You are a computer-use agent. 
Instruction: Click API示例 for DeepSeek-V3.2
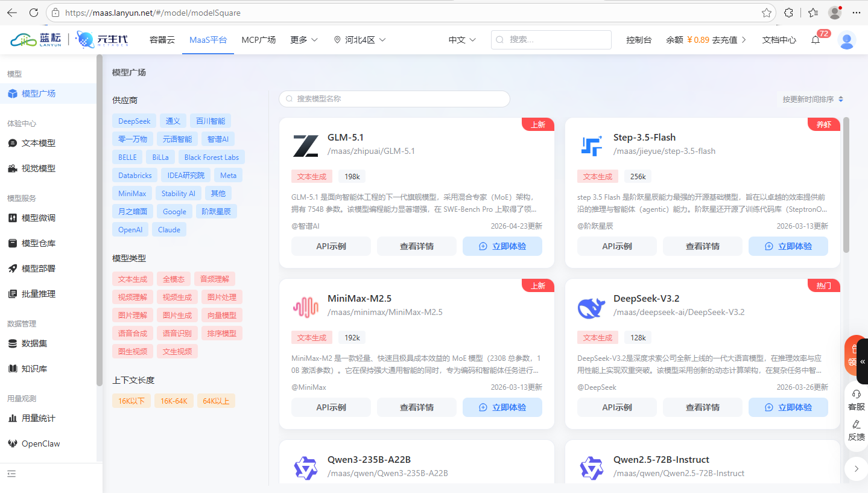click(617, 407)
